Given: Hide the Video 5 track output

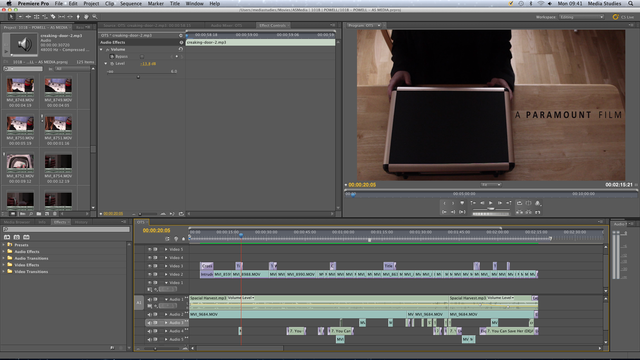Looking at the screenshot, I should tap(149, 249).
